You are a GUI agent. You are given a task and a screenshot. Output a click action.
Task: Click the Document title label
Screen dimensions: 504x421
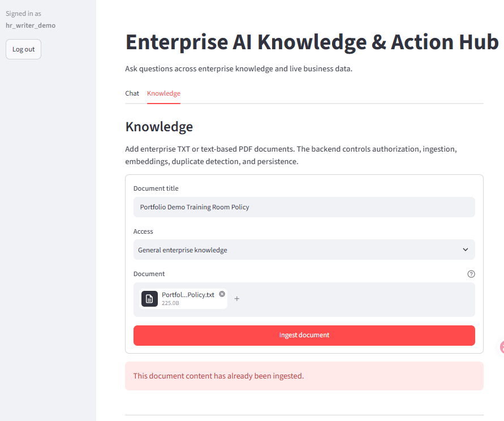(156, 188)
